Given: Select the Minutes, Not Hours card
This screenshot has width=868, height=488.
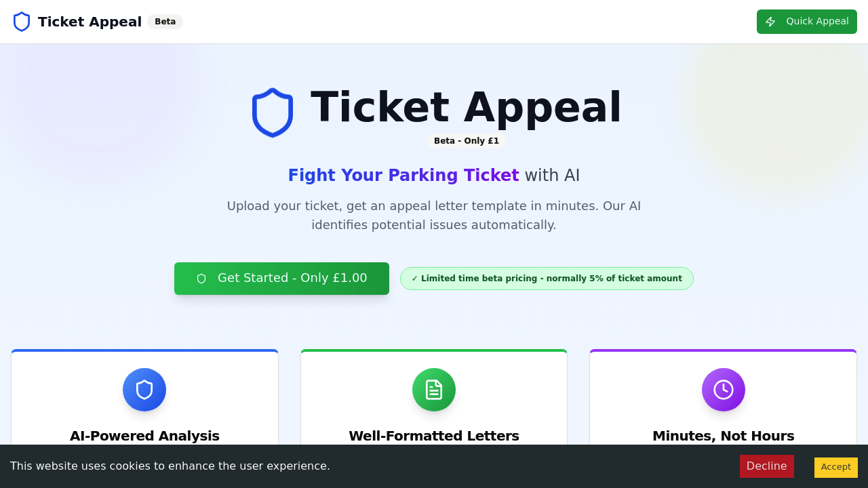Looking at the screenshot, I should pos(724,407).
